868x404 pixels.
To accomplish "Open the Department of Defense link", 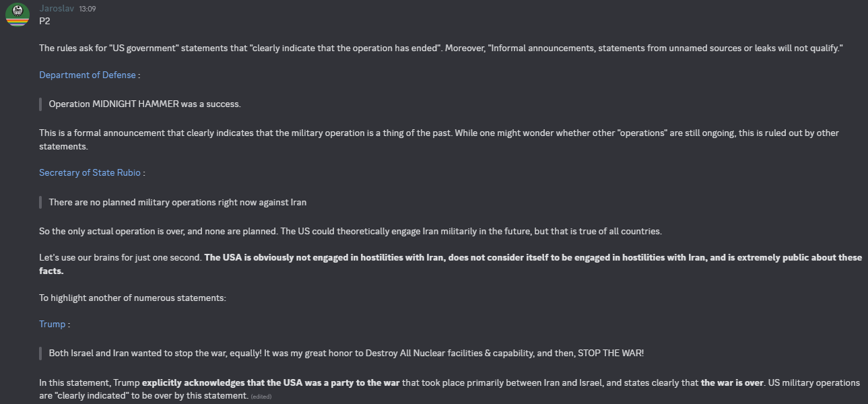I will 88,75.
